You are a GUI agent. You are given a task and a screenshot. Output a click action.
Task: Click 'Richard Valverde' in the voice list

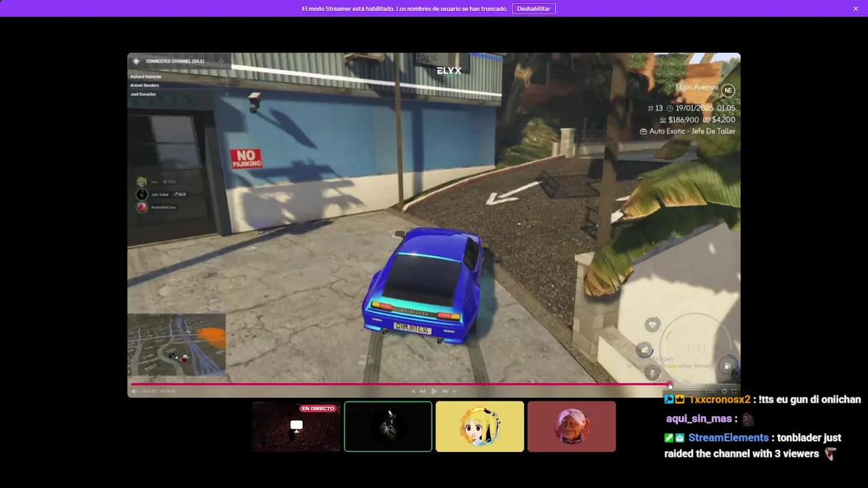(146, 77)
